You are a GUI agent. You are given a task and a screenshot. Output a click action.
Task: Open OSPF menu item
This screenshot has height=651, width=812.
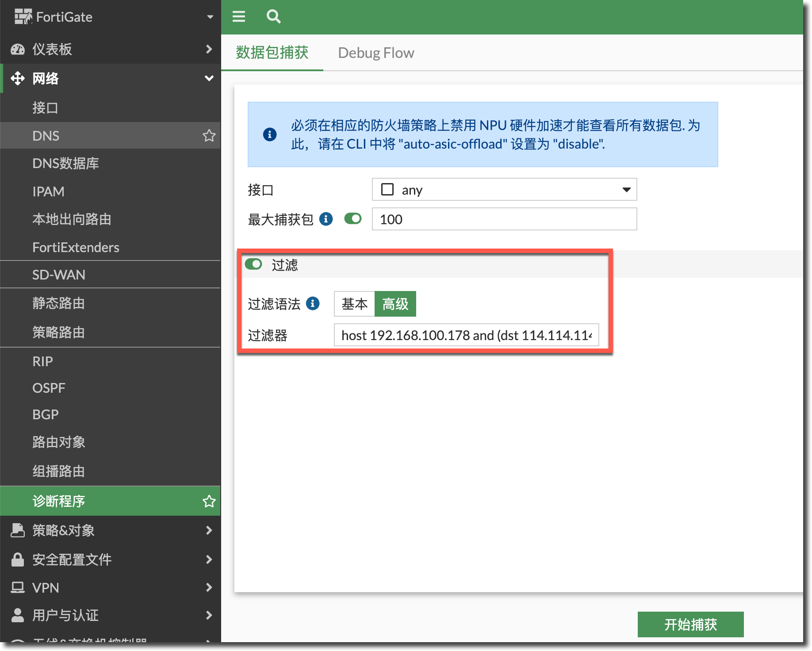[111, 388]
